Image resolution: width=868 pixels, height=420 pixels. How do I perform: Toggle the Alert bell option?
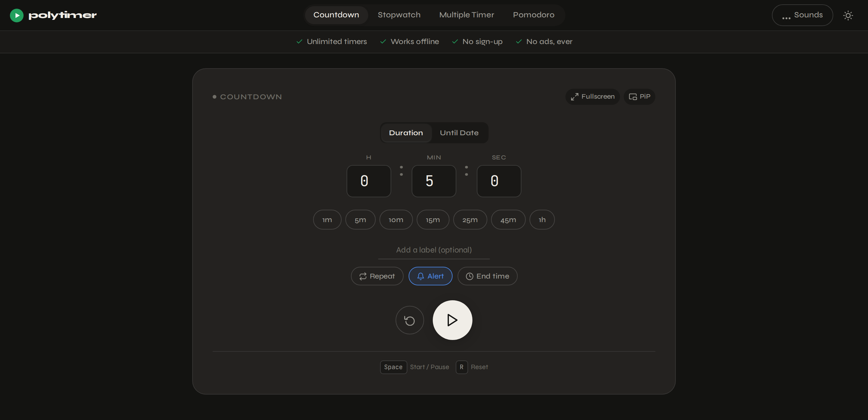click(430, 276)
